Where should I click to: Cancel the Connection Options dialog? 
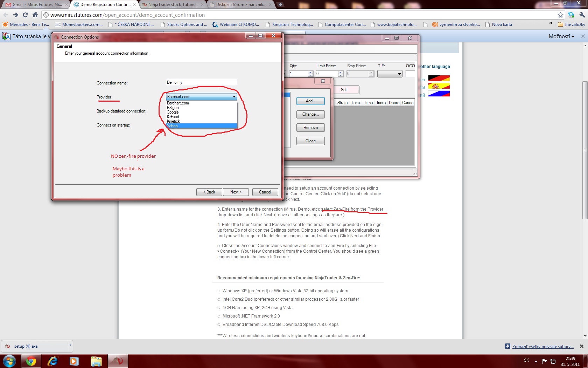coord(265,192)
